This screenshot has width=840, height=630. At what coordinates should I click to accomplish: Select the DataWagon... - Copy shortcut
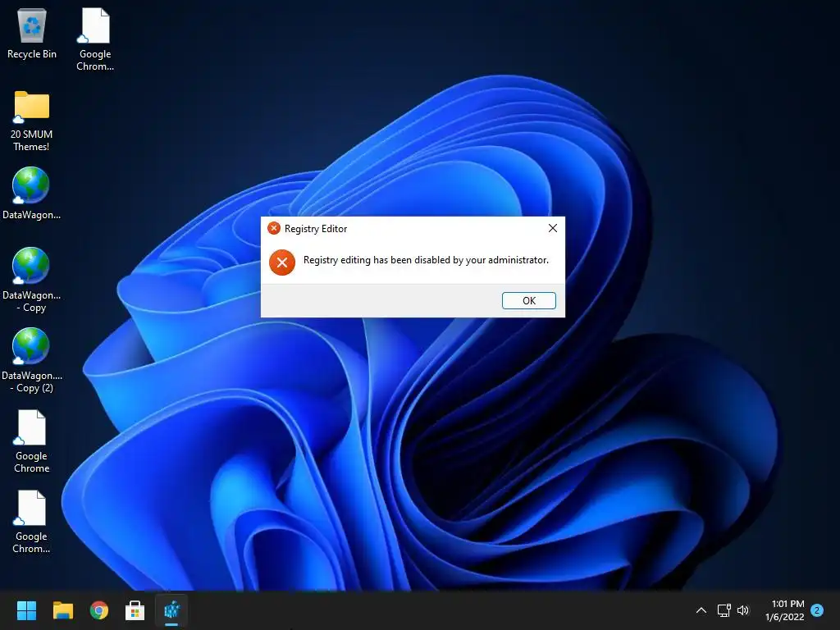click(x=31, y=280)
